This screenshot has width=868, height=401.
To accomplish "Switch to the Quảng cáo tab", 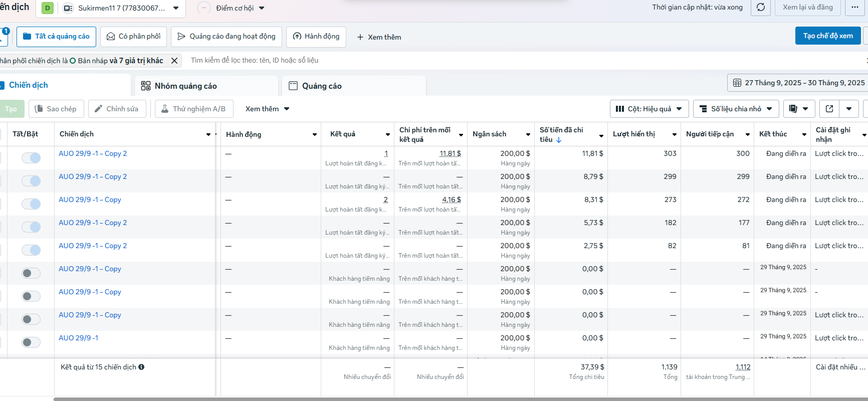I will click(322, 86).
